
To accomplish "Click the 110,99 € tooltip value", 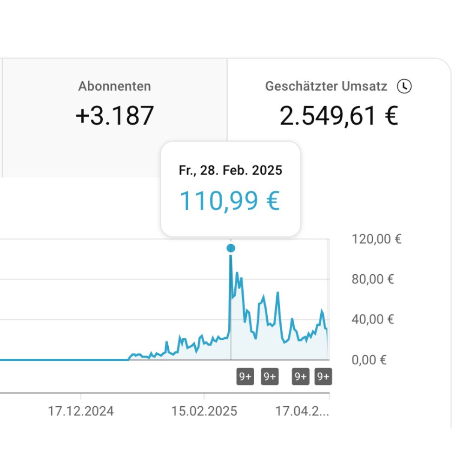I will 230,201.
